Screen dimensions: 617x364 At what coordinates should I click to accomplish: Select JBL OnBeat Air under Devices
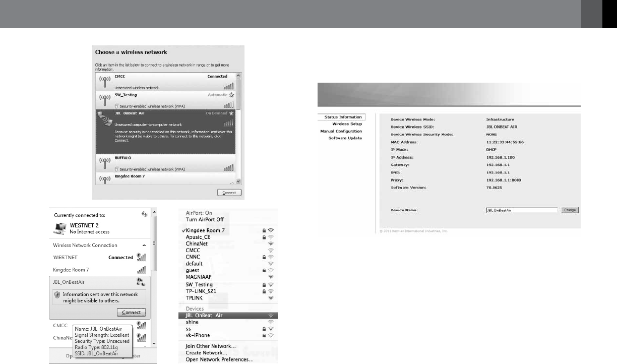click(x=228, y=316)
